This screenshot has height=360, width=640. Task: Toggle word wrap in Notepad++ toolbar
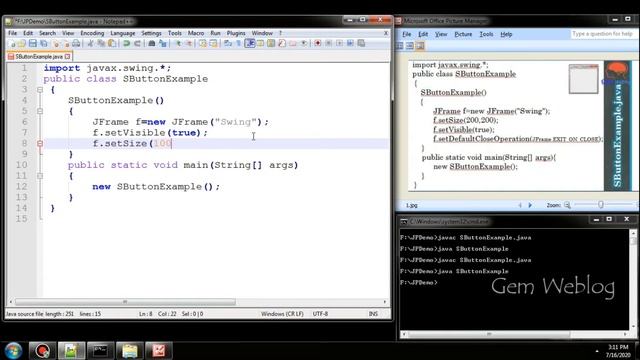228,43
